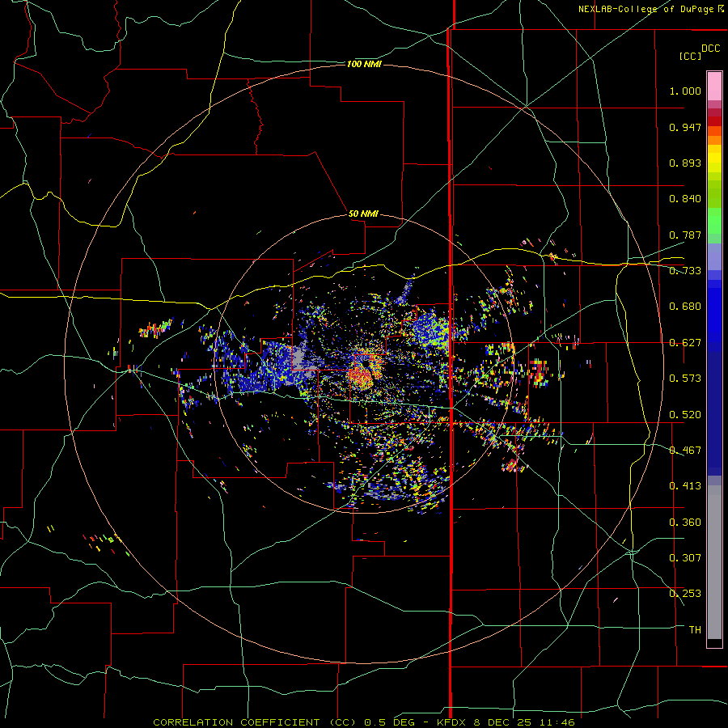Screen dimensions: 728x728
Task: Click the gray bottom segment of color bar
Action: tap(714, 562)
